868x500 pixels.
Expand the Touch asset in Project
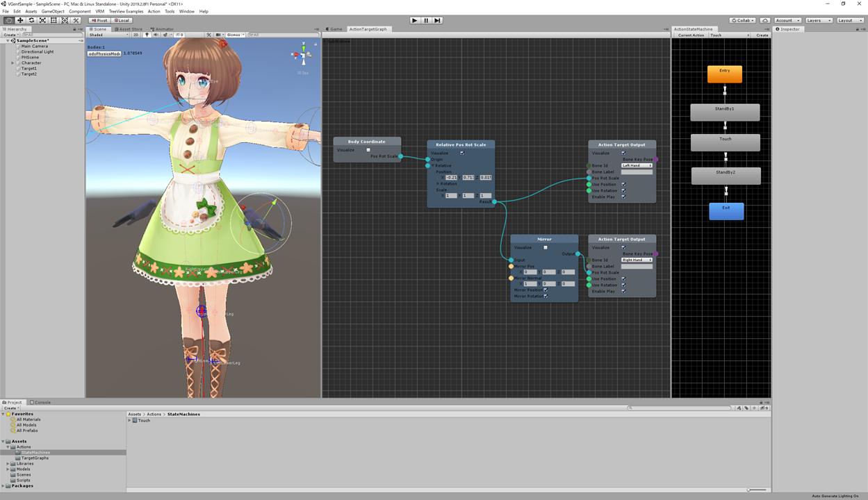tap(130, 420)
